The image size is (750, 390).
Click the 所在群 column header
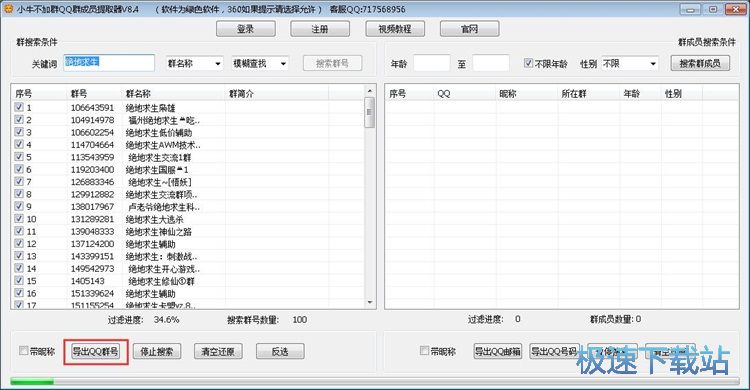(589, 93)
